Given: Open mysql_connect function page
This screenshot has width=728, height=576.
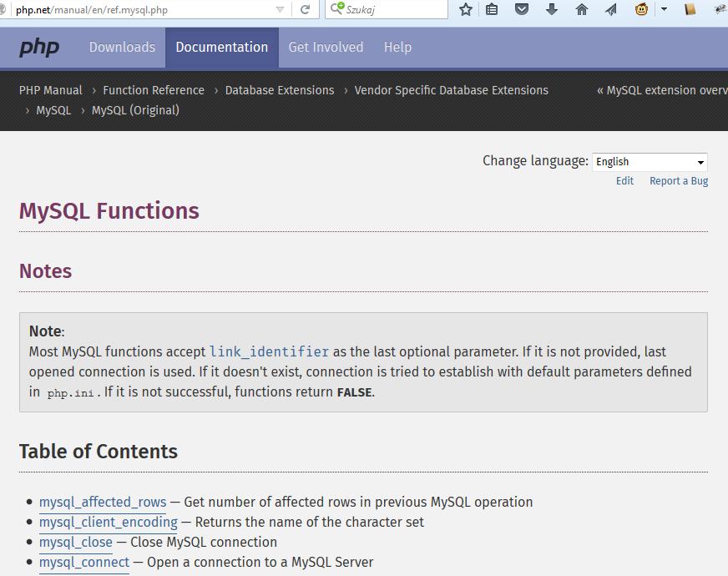Looking at the screenshot, I should (84, 562).
